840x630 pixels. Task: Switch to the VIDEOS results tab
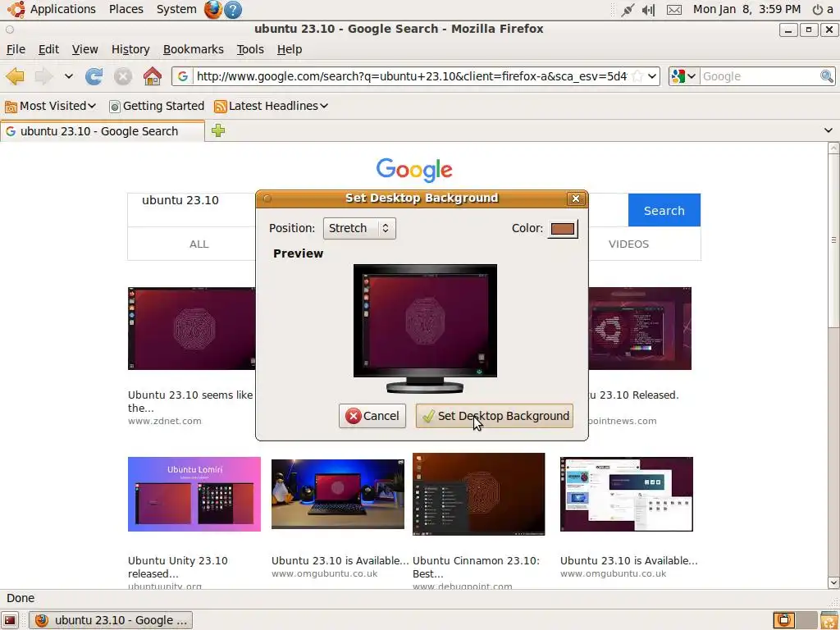pos(628,244)
